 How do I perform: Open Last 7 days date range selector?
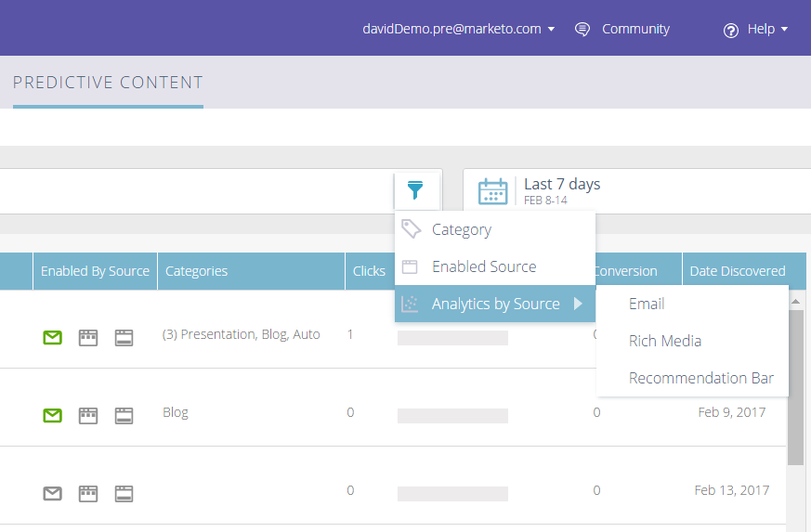point(562,190)
